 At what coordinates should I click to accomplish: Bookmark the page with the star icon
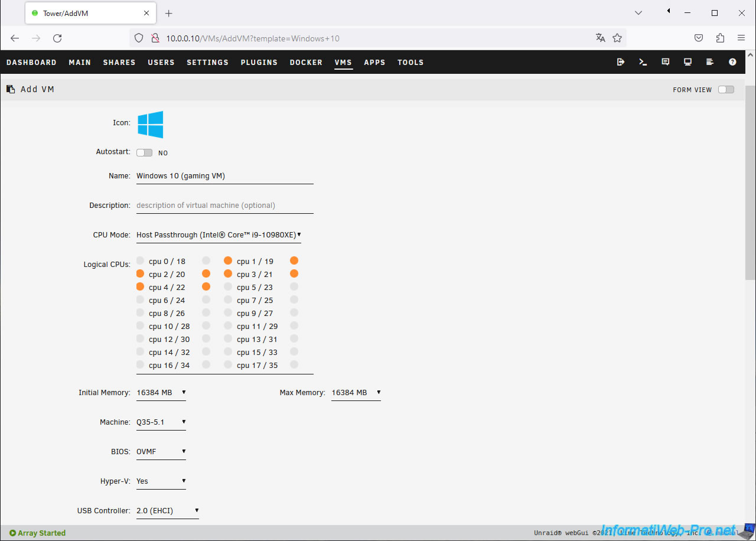pyautogui.click(x=617, y=38)
